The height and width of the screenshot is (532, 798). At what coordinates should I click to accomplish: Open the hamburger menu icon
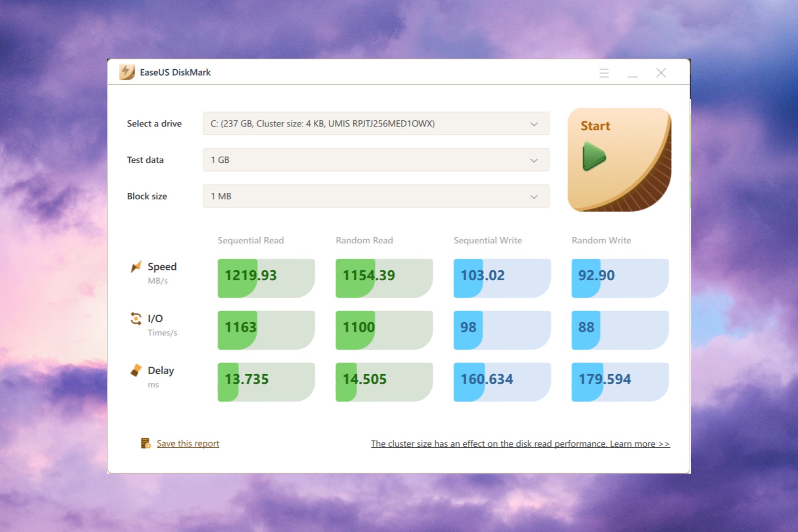pyautogui.click(x=604, y=73)
